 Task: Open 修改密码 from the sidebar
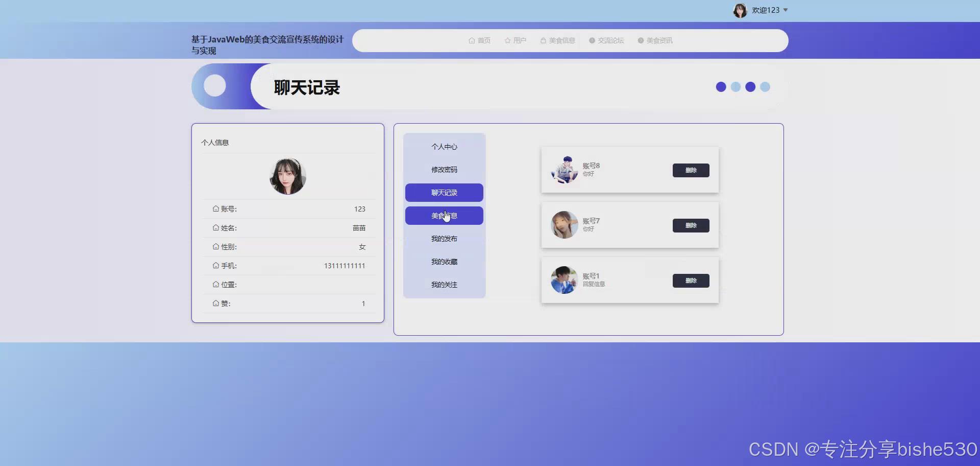pyautogui.click(x=444, y=169)
